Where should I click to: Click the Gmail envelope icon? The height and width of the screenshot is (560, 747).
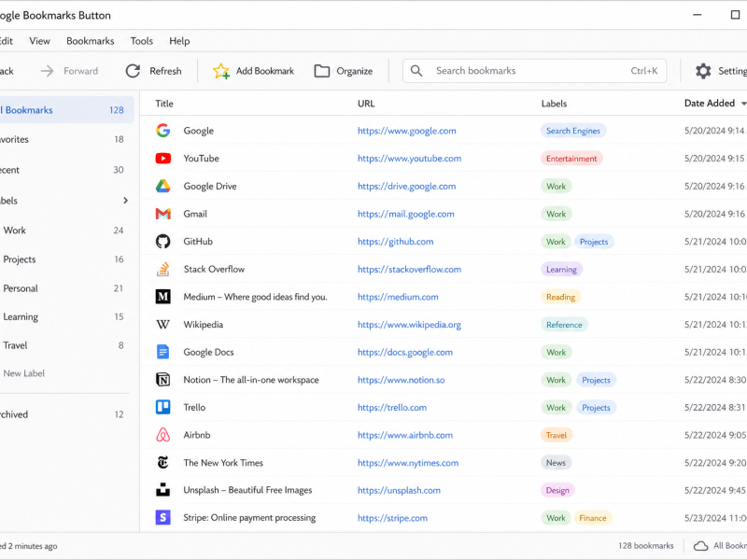(x=162, y=214)
